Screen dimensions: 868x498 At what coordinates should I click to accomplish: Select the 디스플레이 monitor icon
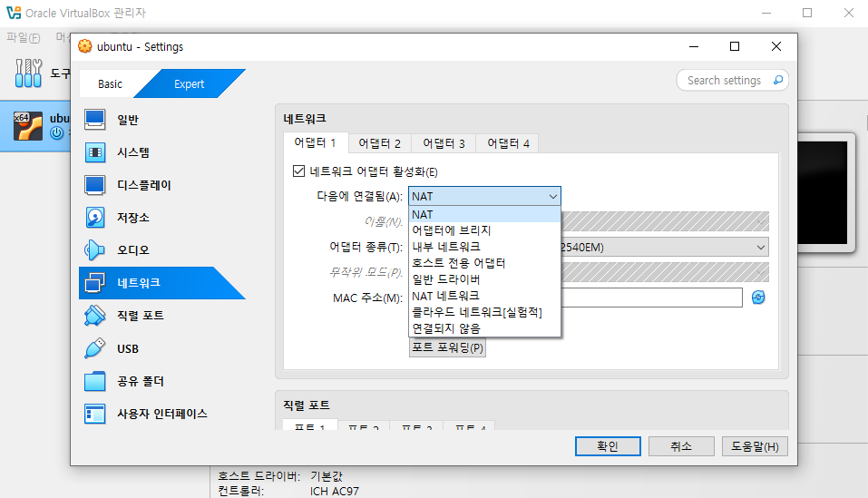coord(94,185)
